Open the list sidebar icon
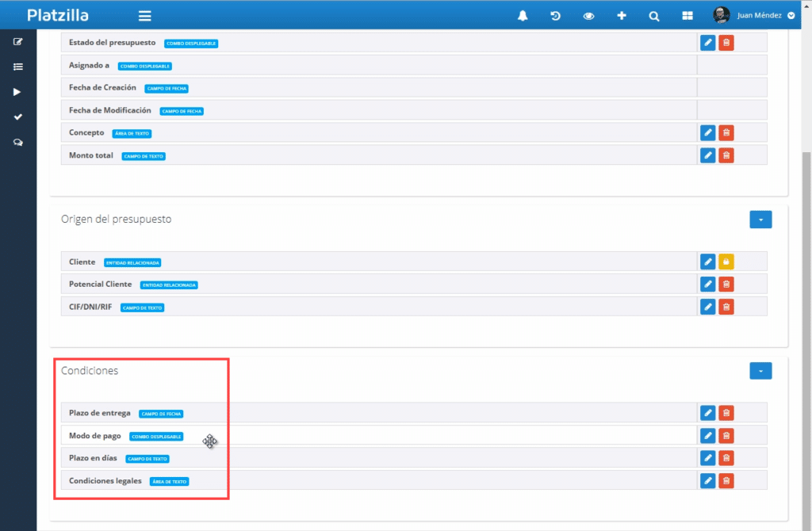The width and height of the screenshot is (812, 531). coord(18,67)
